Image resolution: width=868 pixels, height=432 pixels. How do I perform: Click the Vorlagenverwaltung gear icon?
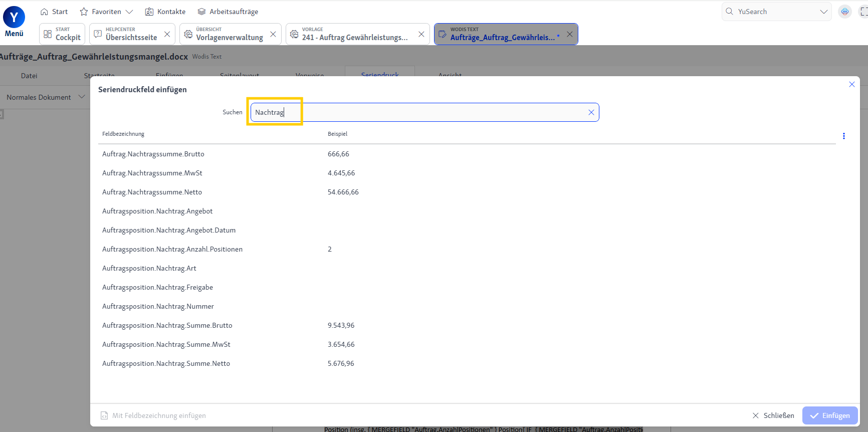click(x=188, y=34)
